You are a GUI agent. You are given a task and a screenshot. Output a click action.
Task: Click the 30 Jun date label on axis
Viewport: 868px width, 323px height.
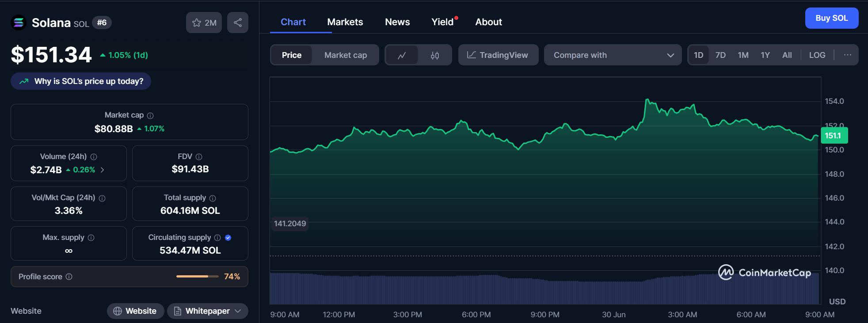614,315
